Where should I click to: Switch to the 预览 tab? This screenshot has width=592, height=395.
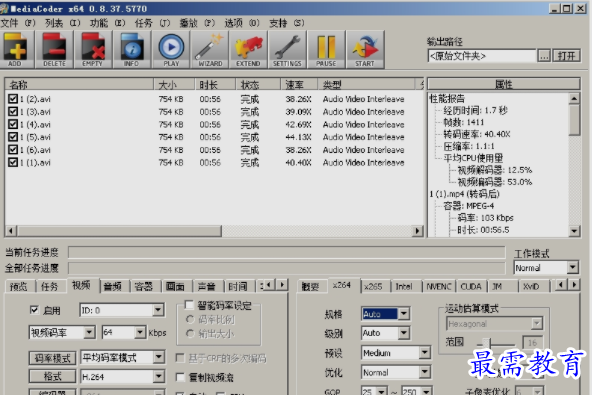point(18,287)
